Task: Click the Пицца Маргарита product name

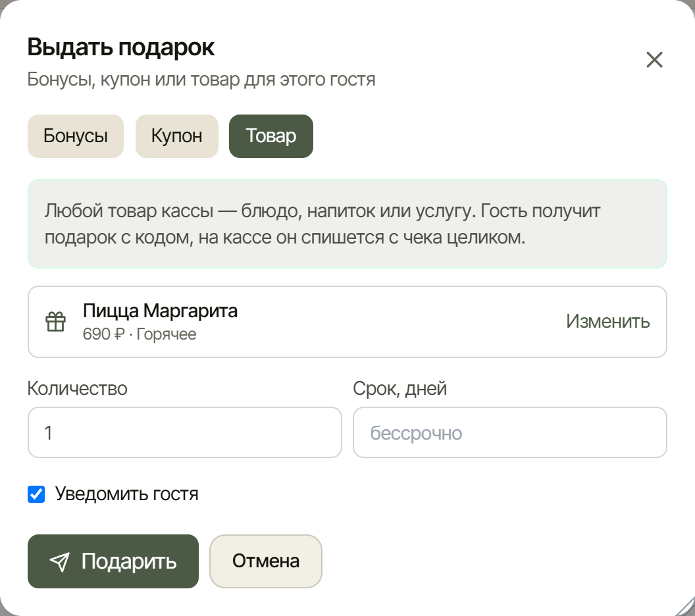Action: point(160,311)
